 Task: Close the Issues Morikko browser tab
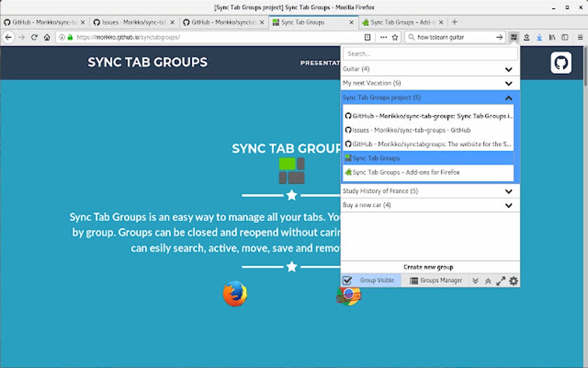[172, 22]
